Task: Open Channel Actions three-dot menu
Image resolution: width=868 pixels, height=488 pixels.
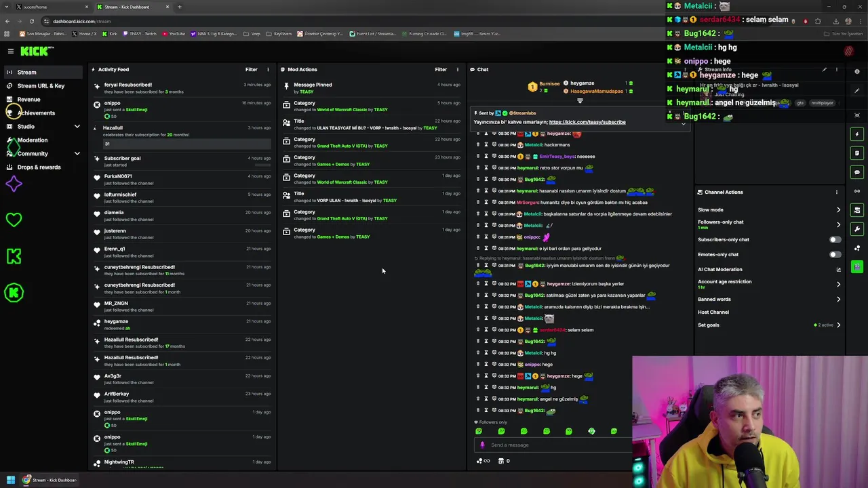Action: click(x=837, y=192)
